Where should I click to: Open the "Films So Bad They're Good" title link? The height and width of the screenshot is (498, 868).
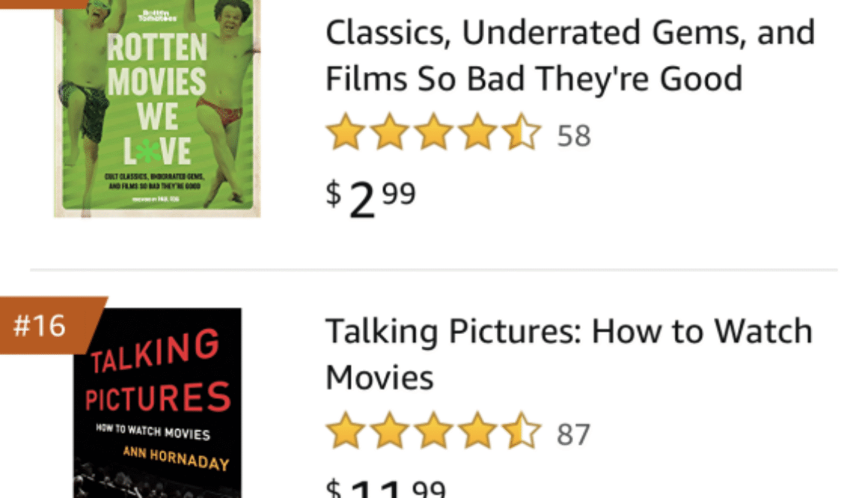point(533,78)
